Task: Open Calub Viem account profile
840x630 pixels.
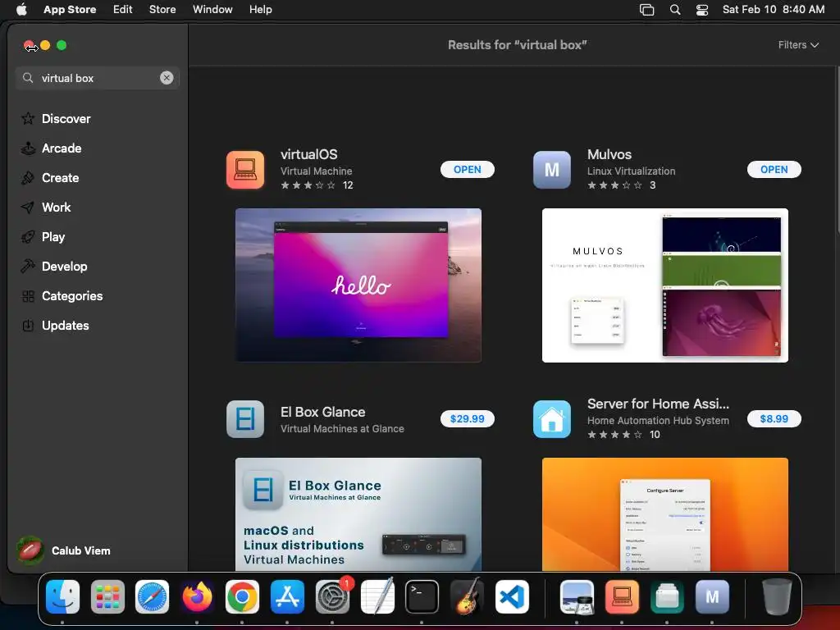Action: click(64, 550)
